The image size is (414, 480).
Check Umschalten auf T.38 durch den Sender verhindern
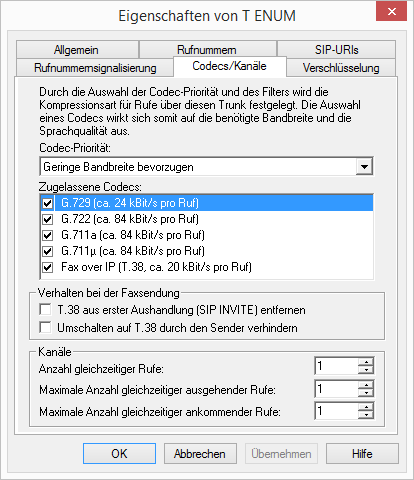coord(45,327)
